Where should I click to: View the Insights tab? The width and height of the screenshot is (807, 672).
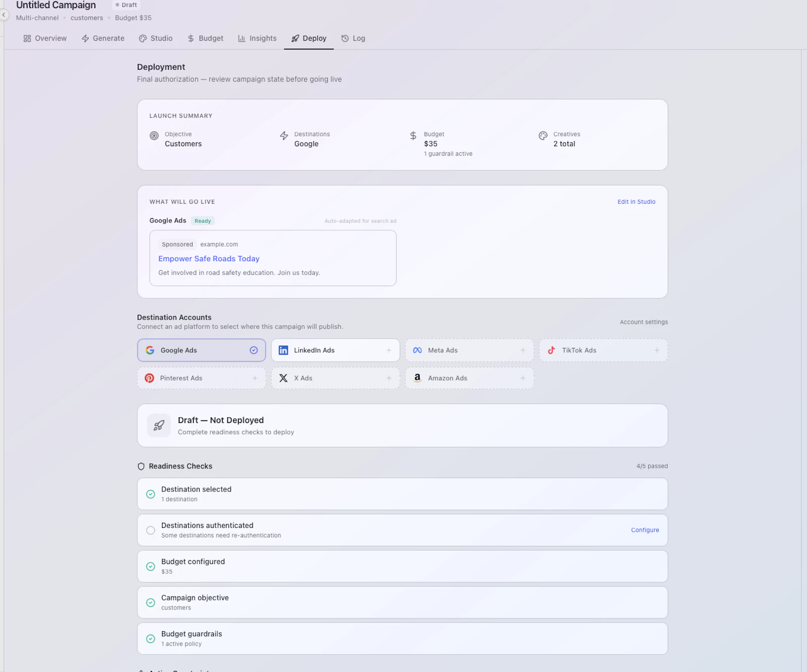(x=257, y=38)
